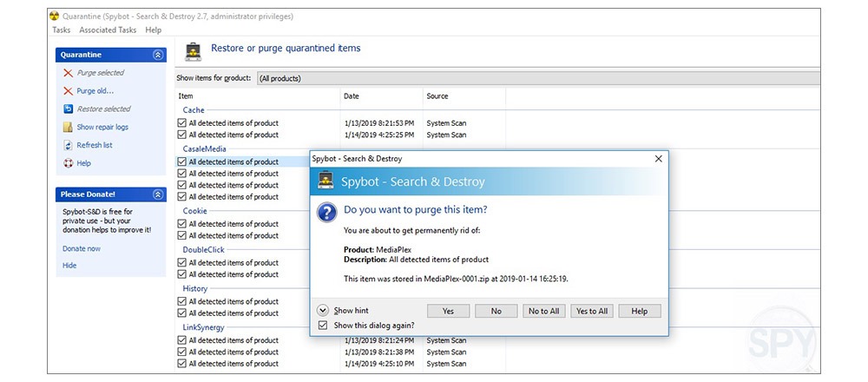Uncheck first DoubleClick detected items checkbox

[x=181, y=262]
